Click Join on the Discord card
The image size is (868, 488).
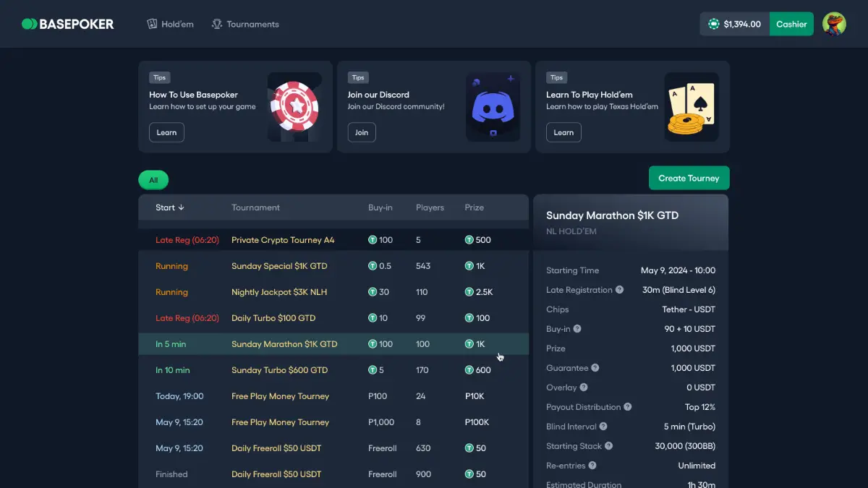click(x=362, y=132)
